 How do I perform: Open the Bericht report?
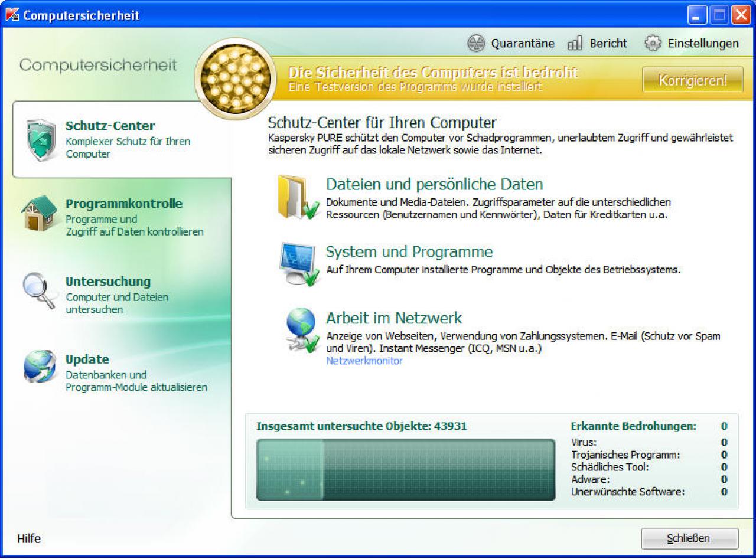click(597, 43)
